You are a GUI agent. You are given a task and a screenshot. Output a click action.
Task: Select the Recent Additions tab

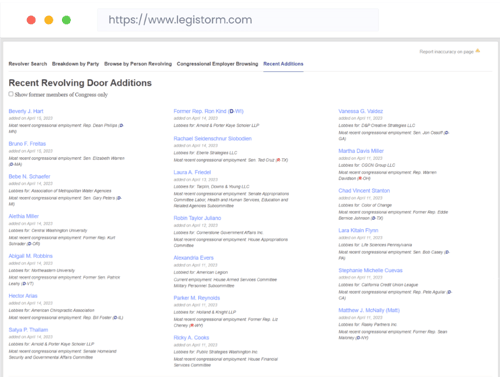click(283, 64)
